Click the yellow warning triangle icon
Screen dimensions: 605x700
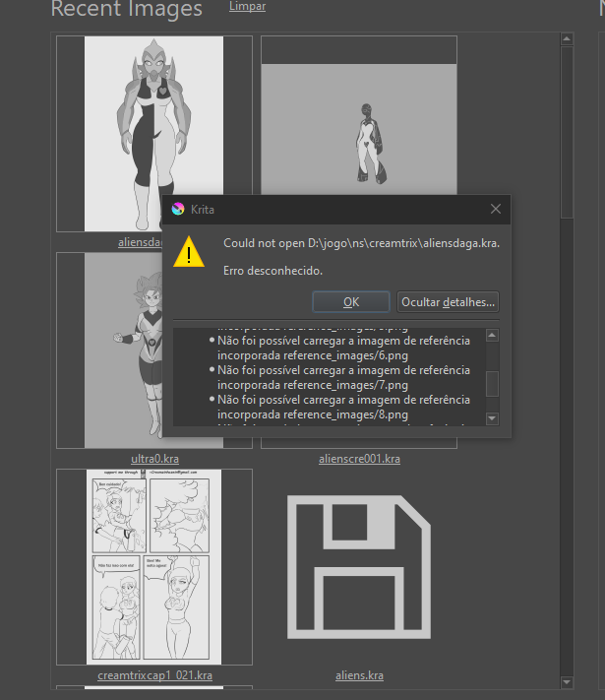tap(189, 252)
